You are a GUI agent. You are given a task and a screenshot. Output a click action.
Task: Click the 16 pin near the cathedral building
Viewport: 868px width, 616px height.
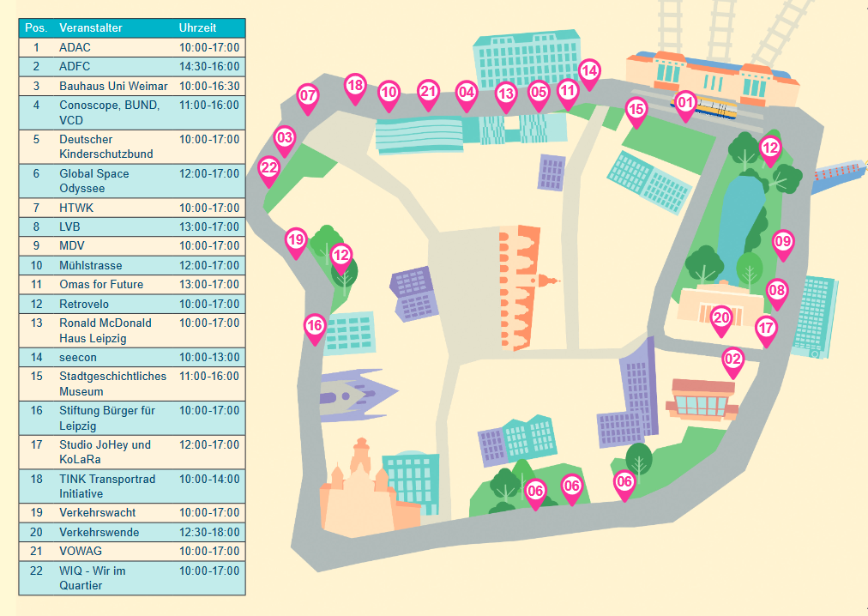(x=314, y=326)
